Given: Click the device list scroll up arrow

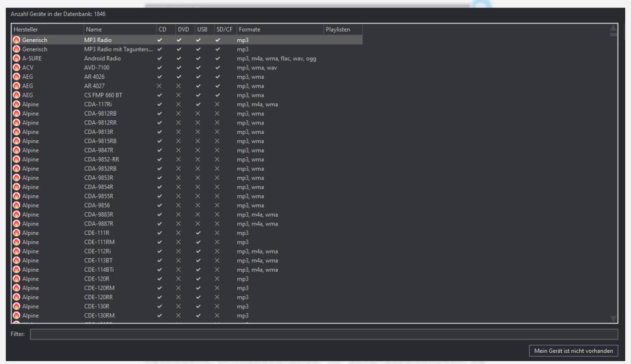Looking at the screenshot, I should pos(613,28).
